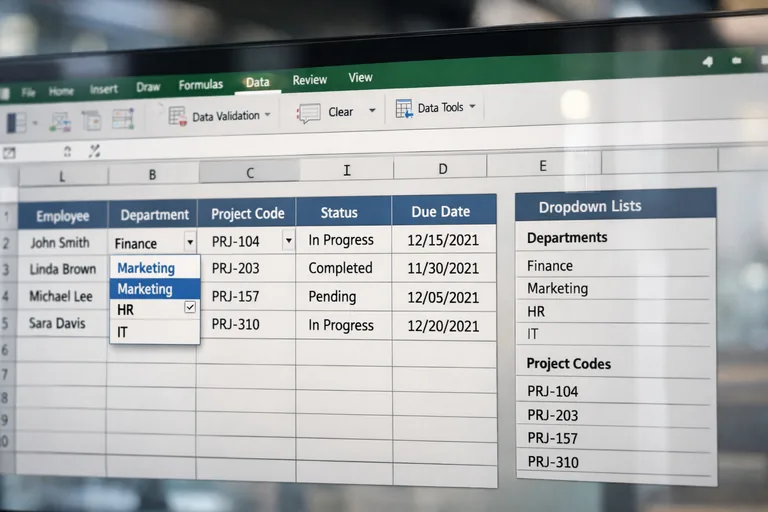Image resolution: width=768 pixels, height=512 pixels.
Task: Open the Finance department dropdown arrow
Action: click(x=190, y=242)
